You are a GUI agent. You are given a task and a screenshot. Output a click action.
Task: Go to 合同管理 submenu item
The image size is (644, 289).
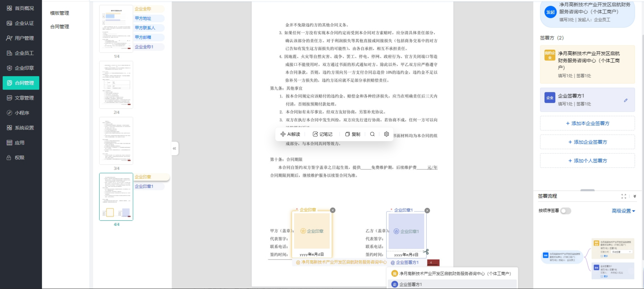pos(59,27)
